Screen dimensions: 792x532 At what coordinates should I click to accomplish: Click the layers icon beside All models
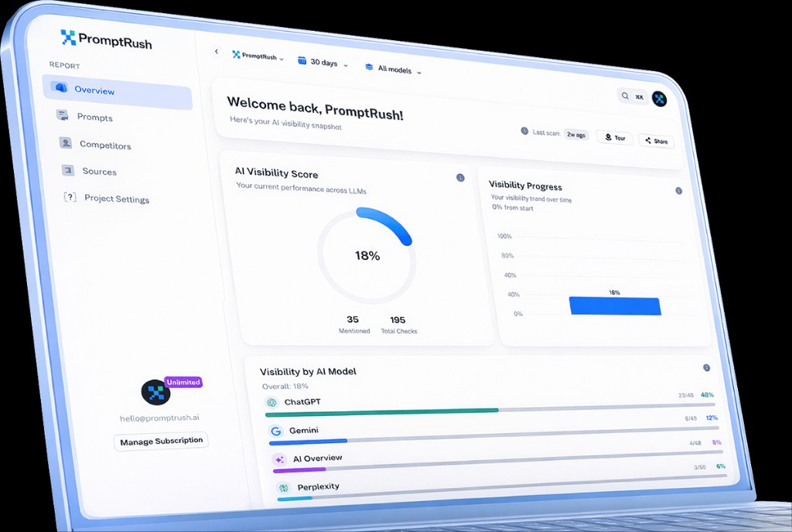point(369,66)
